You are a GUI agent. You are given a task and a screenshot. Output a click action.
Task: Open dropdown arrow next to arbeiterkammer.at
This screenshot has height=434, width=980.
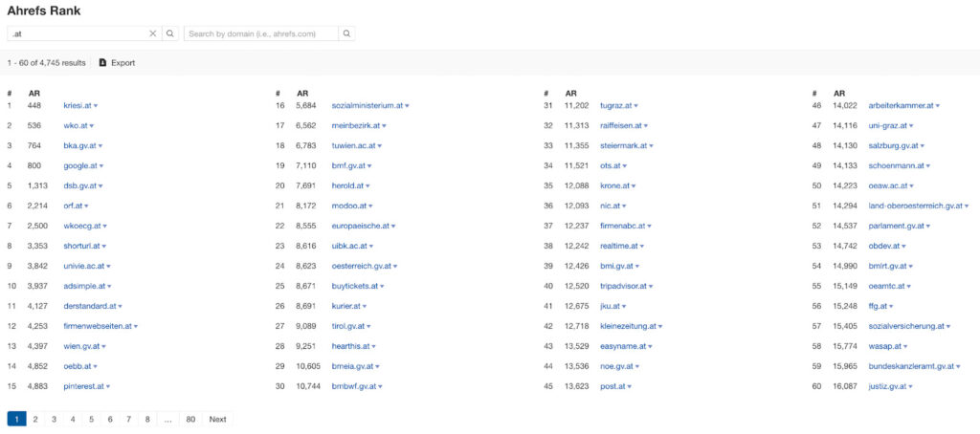938,106
